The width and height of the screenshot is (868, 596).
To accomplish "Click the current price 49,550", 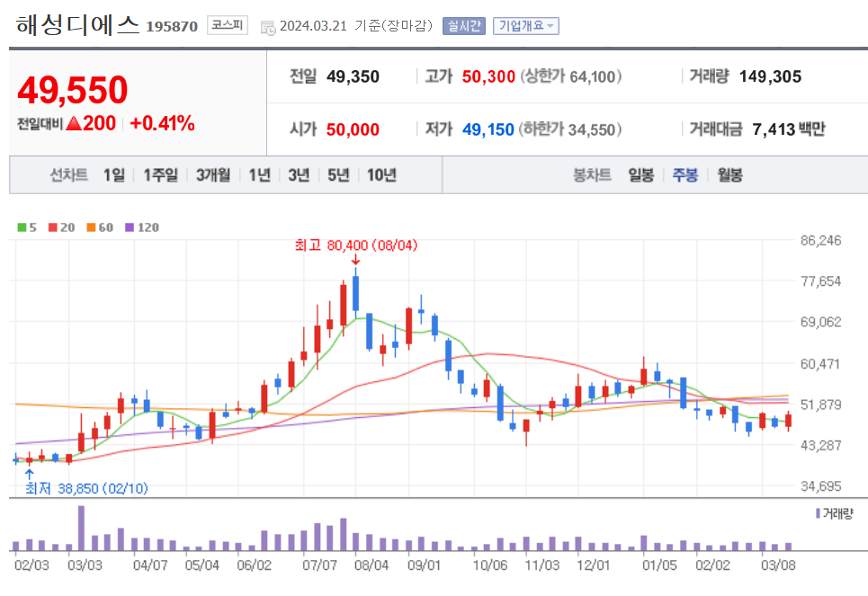I will point(73,90).
